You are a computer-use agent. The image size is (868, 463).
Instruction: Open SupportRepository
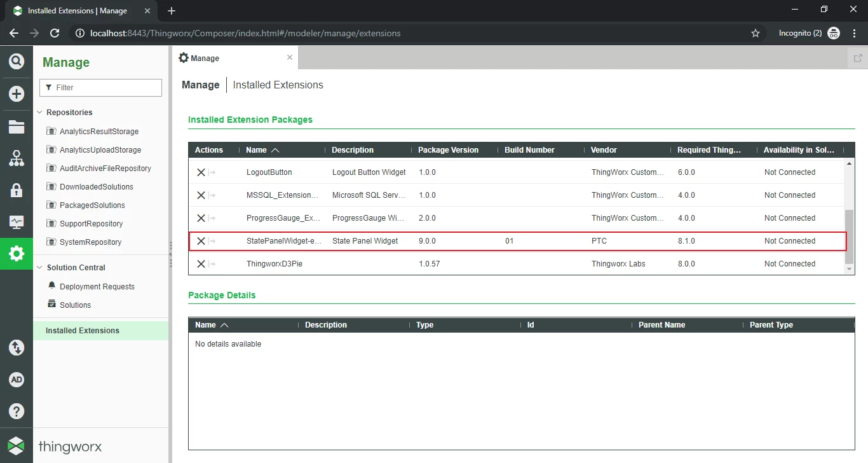[91, 224]
